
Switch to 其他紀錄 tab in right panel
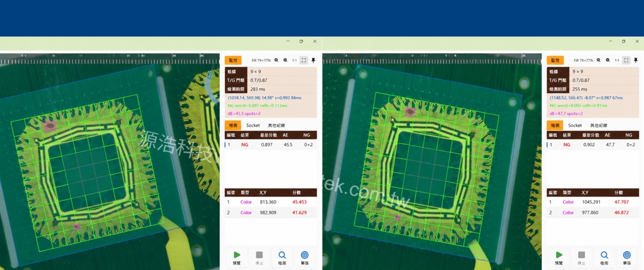(598, 126)
